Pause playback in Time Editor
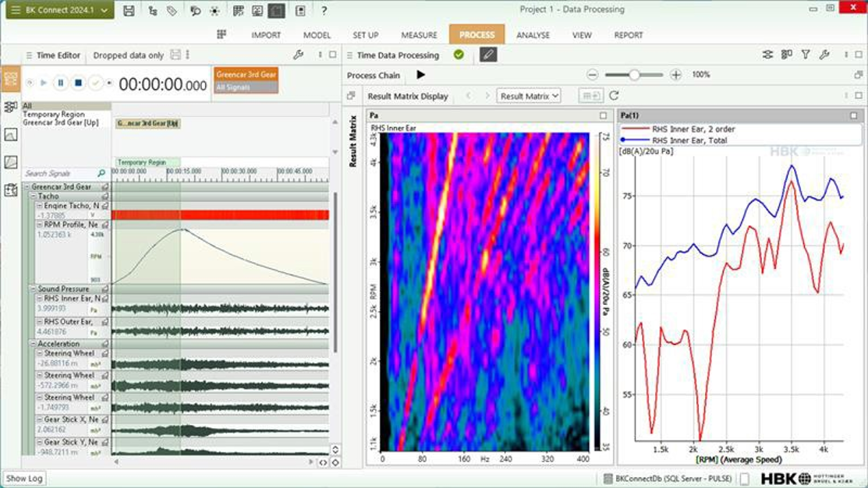868x488 pixels. 61,83
